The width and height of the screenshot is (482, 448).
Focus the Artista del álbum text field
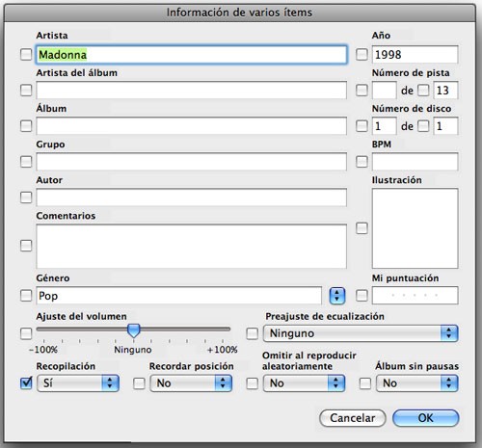(192, 91)
